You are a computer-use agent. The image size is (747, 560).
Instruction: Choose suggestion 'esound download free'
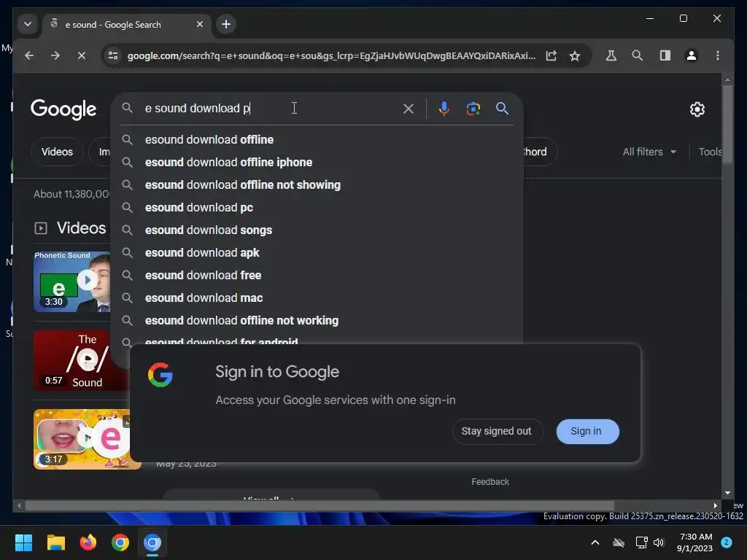pyautogui.click(x=317, y=275)
